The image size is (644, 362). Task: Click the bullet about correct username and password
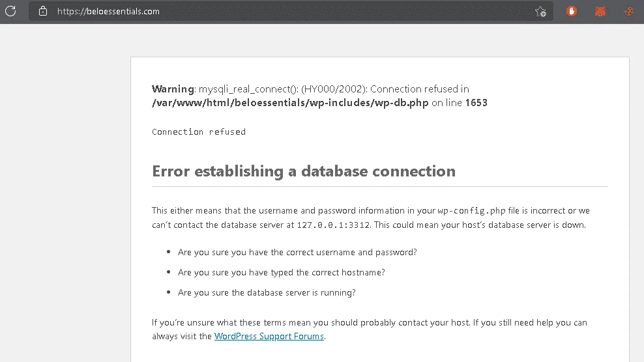coord(297,252)
